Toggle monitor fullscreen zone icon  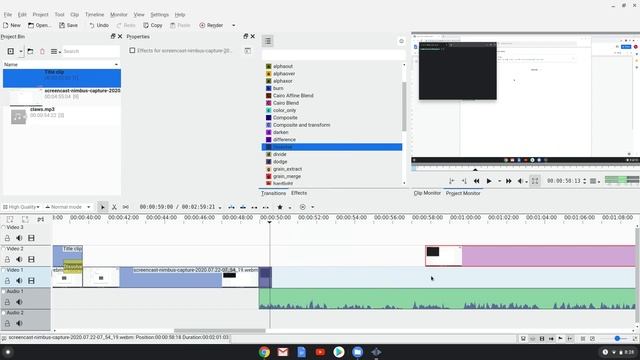(535, 181)
